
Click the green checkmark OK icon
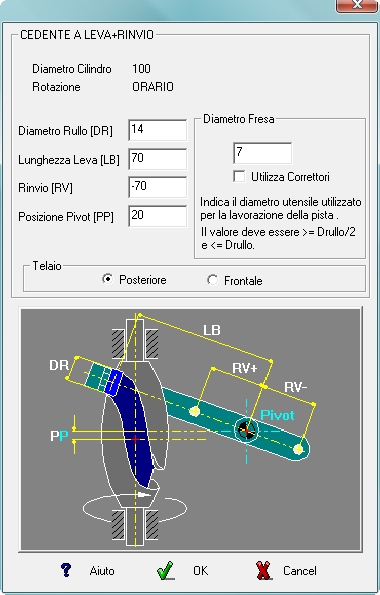pyautogui.click(x=166, y=570)
